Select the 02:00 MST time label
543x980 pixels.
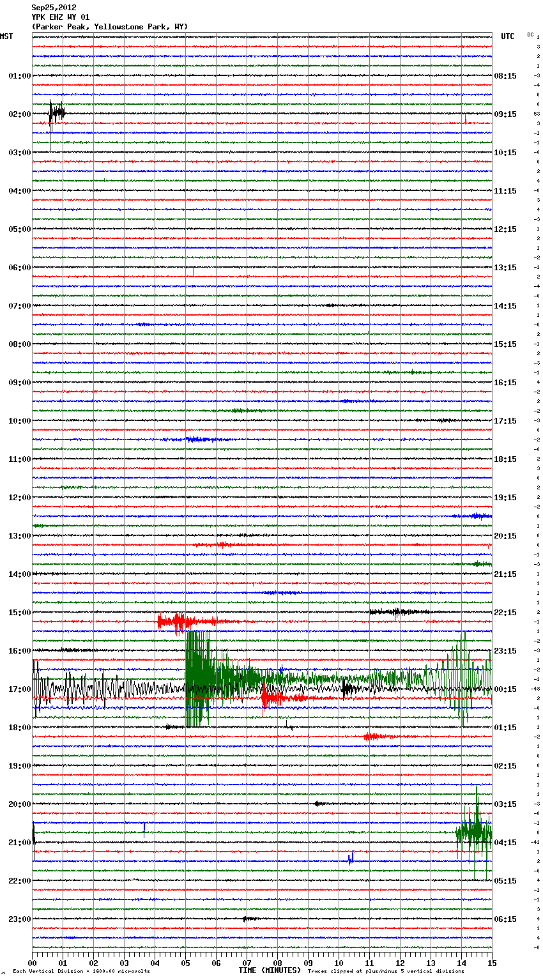pyautogui.click(x=20, y=114)
